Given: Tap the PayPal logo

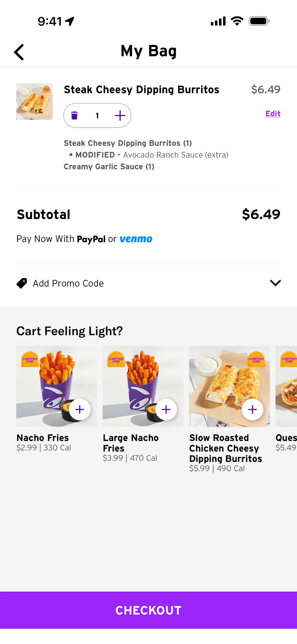Looking at the screenshot, I should pyautogui.click(x=91, y=239).
